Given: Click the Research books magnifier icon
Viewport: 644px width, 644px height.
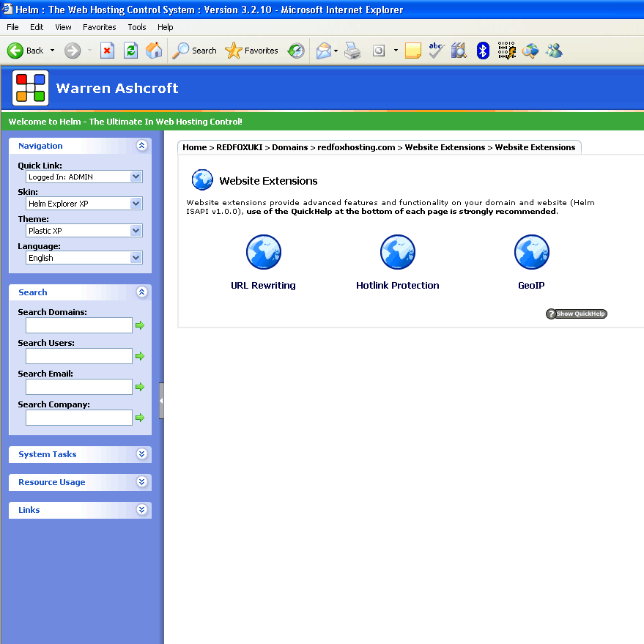Looking at the screenshot, I should [459, 51].
